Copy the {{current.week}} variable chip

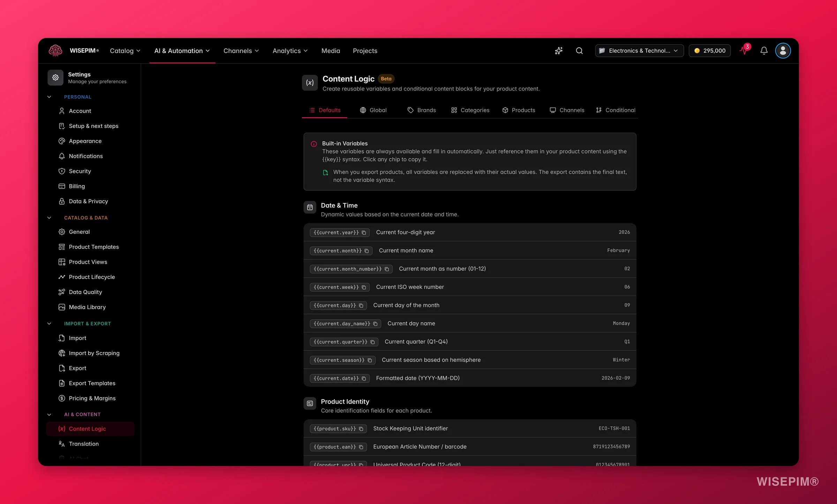click(340, 287)
